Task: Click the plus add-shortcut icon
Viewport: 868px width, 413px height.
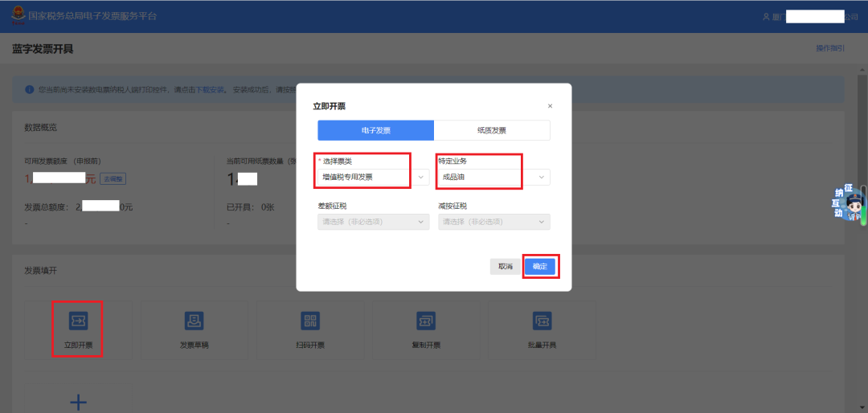Action: tap(78, 402)
